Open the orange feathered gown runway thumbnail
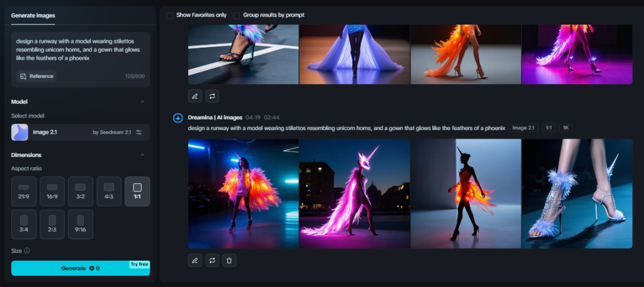This screenshot has width=644, height=287. (243, 193)
